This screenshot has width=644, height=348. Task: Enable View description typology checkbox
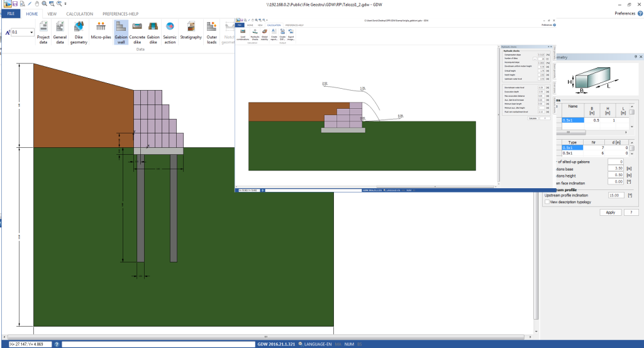tap(547, 202)
